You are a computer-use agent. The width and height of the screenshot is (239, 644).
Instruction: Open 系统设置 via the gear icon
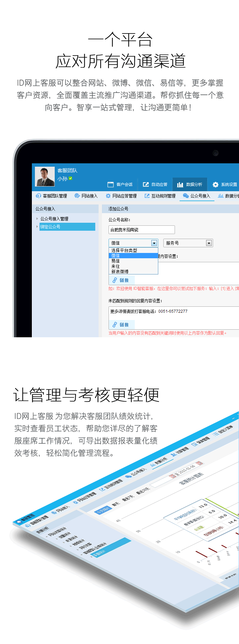click(215, 185)
